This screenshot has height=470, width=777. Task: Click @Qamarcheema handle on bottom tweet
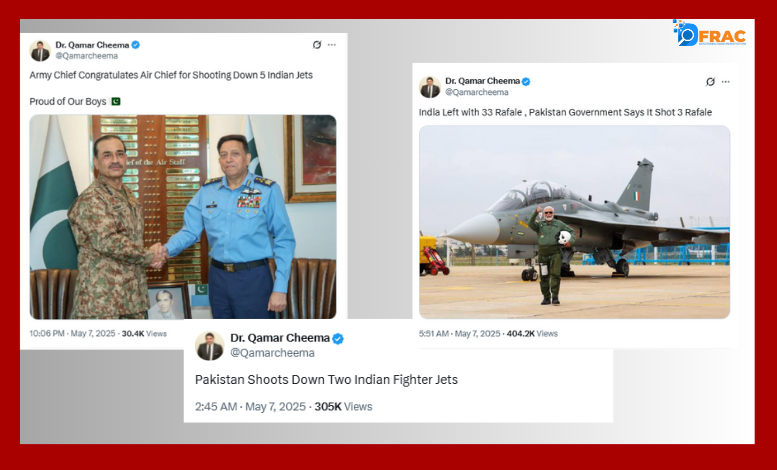click(273, 353)
